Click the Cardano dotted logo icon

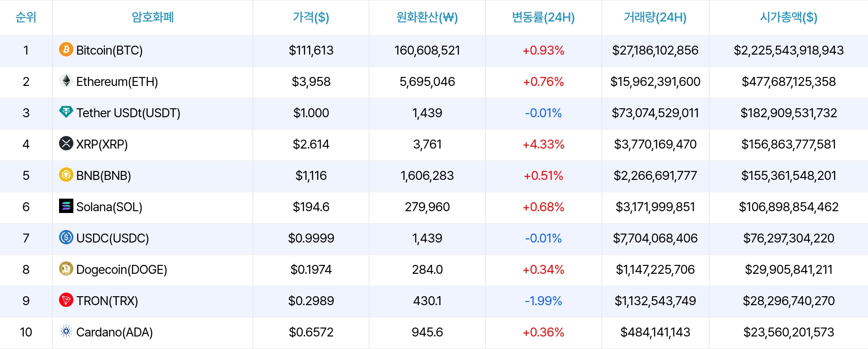[x=66, y=331]
